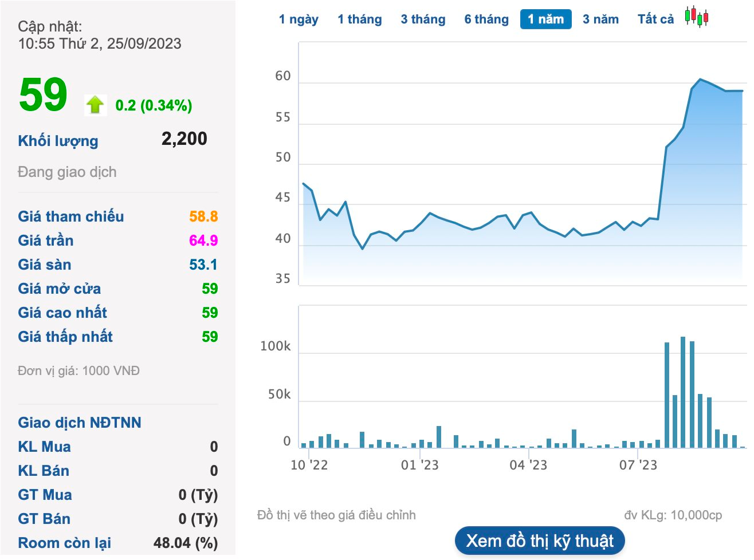Screen dimensions: 754x560
Task: Select the '3 tháng' time range tab
Action: [423, 19]
